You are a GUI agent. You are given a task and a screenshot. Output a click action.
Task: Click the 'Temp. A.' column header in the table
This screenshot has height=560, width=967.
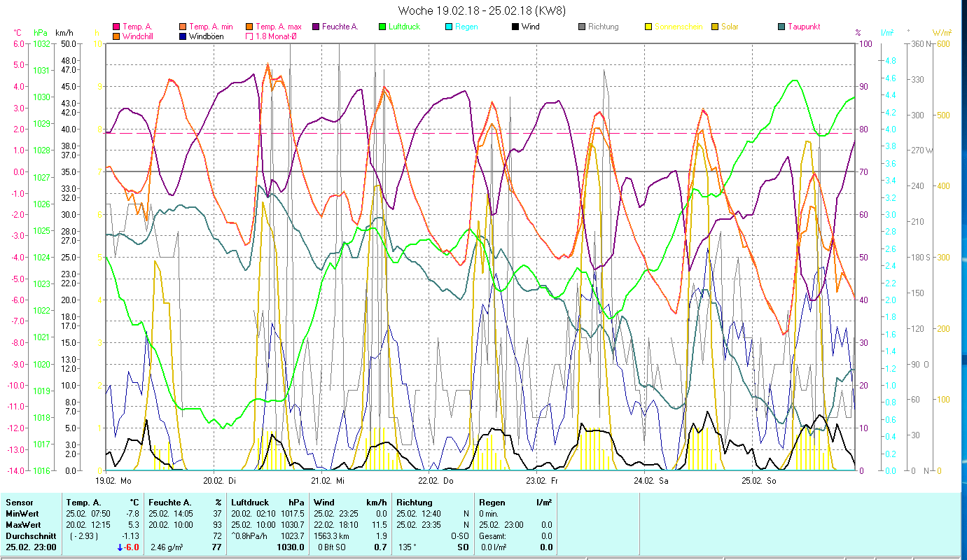83,503
